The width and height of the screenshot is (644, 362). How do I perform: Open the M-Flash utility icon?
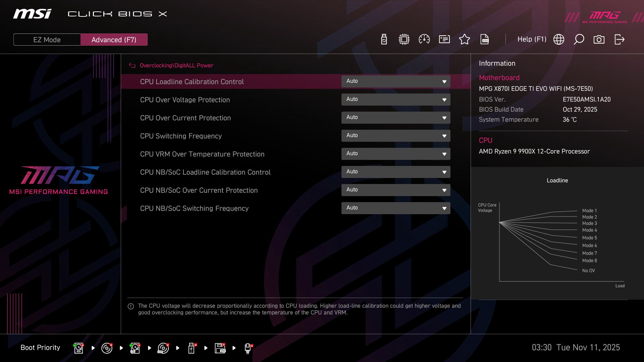[383, 39]
